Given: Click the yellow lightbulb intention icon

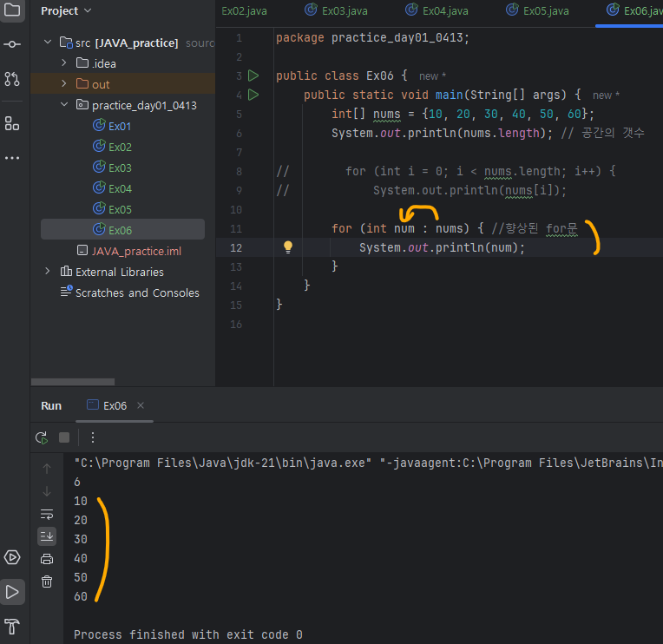Looking at the screenshot, I should tap(288, 247).
